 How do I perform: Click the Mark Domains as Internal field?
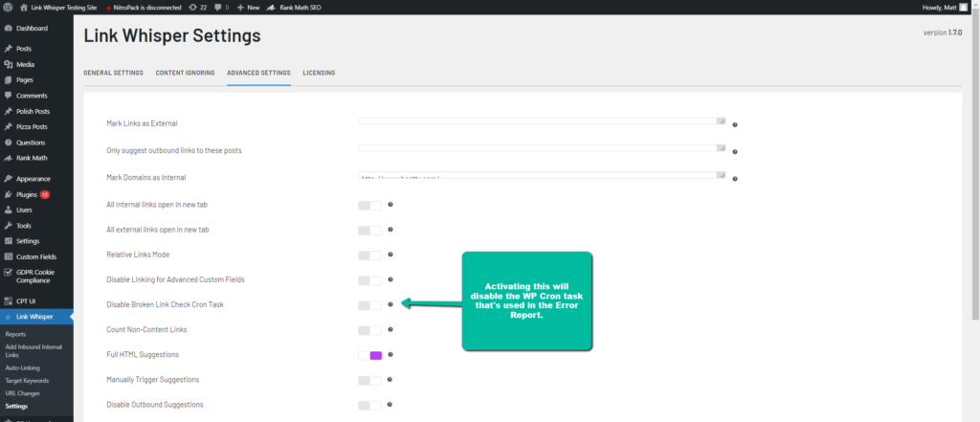(542, 176)
